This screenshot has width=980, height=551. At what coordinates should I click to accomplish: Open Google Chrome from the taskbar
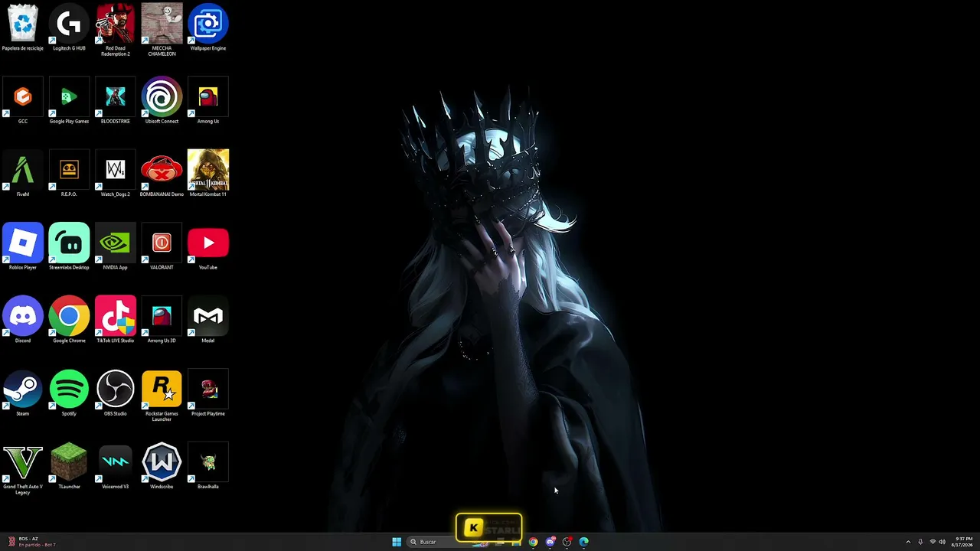[x=533, y=542]
